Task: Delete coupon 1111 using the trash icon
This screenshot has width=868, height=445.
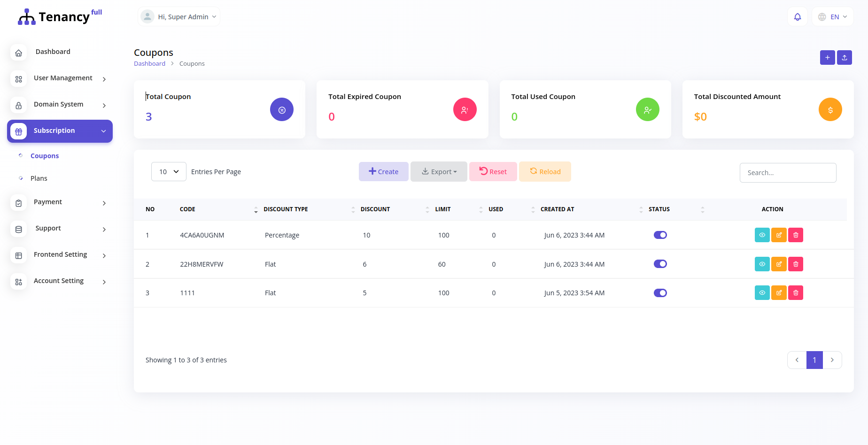Action: point(795,292)
